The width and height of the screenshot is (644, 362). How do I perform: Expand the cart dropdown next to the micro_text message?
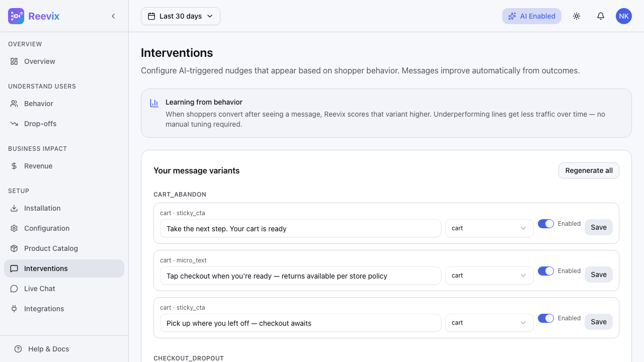489,276
